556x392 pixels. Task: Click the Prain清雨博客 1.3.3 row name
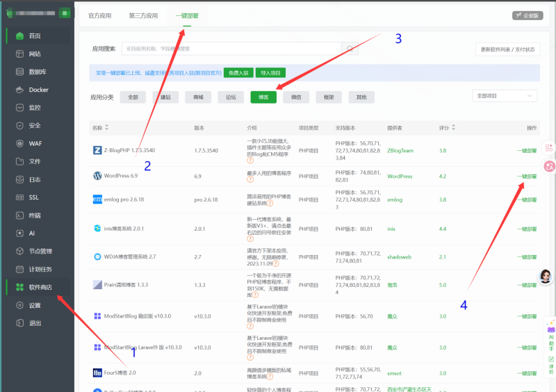126,284
